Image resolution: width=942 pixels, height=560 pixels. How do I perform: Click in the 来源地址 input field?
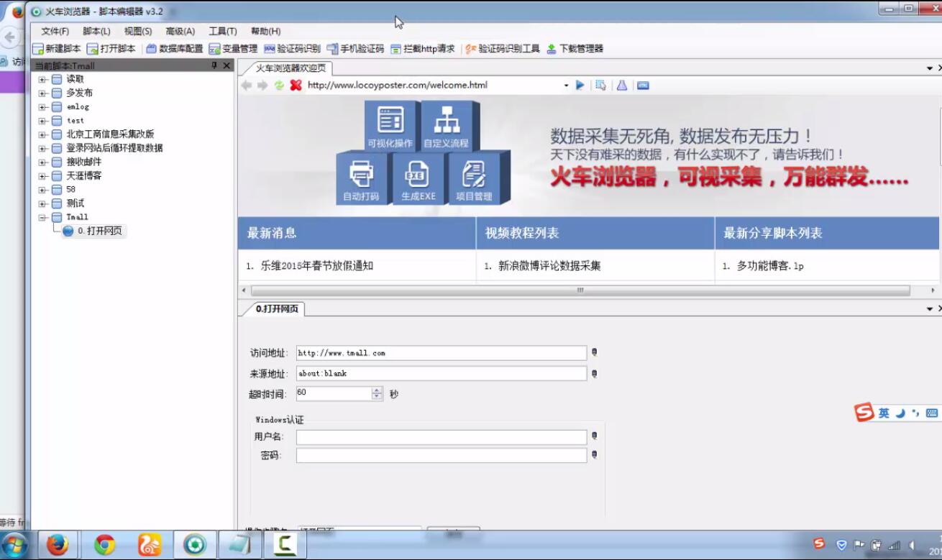[x=442, y=374]
